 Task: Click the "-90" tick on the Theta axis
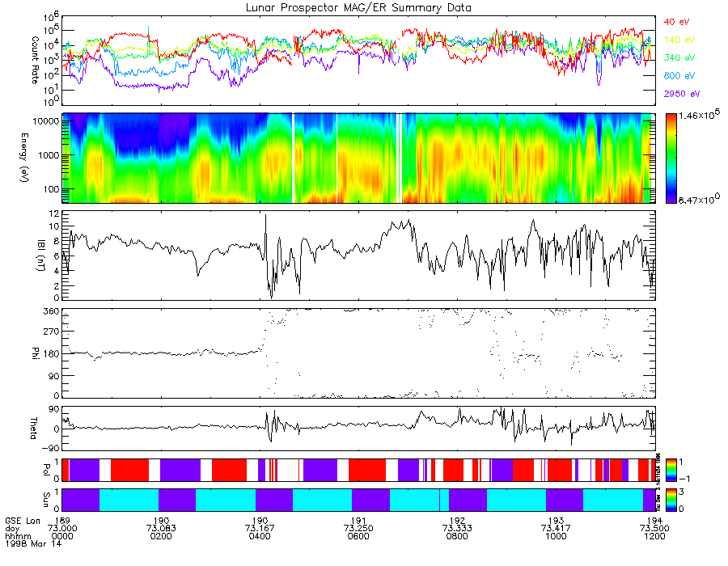pos(49,448)
